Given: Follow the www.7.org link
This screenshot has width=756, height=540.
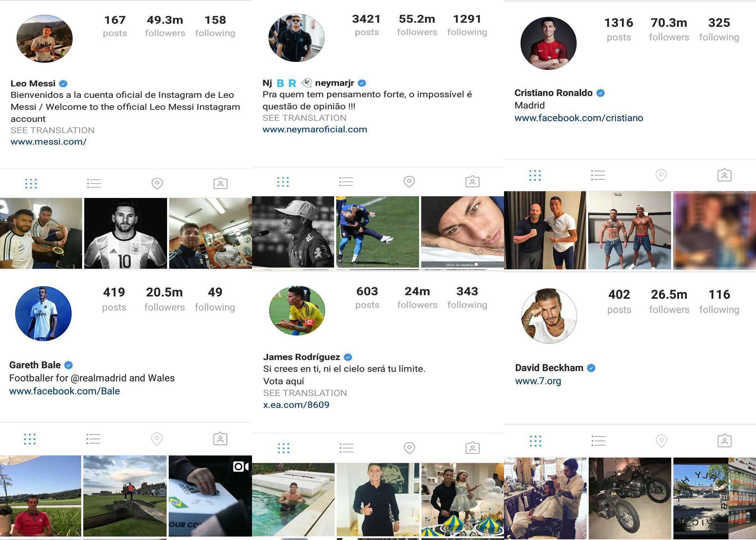Looking at the screenshot, I should coord(538,381).
